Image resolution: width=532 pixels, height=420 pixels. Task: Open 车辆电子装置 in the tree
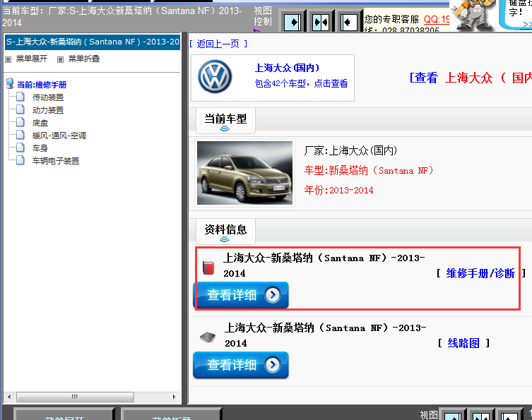56,161
